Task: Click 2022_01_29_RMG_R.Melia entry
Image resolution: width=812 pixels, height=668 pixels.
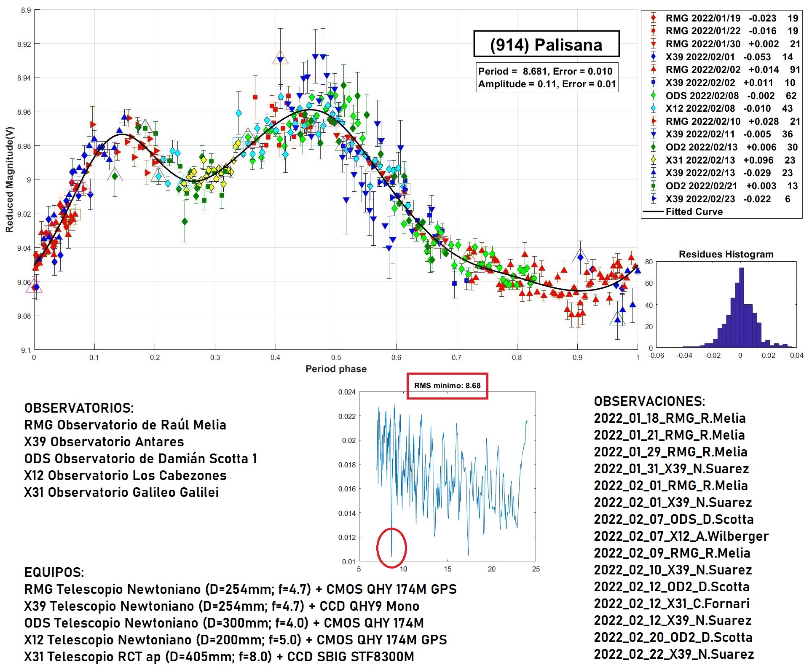Action: click(671, 452)
